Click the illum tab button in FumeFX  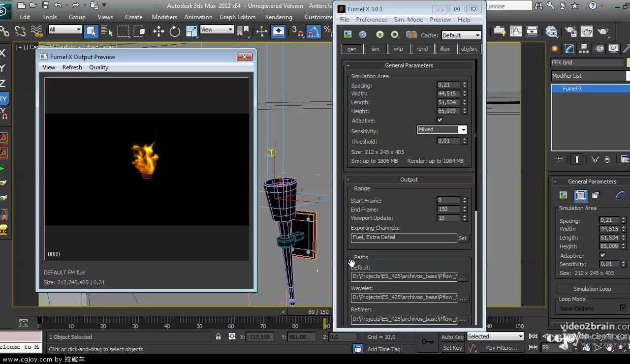445,49
